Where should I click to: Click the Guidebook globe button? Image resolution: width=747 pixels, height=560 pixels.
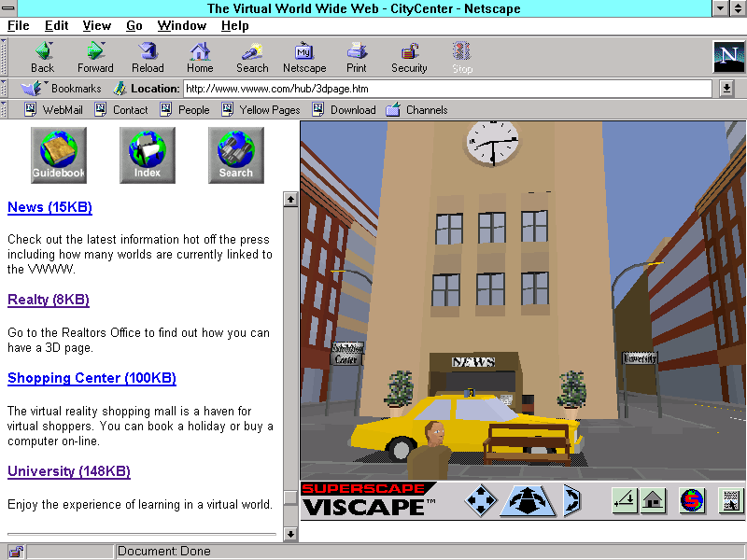[x=59, y=155]
